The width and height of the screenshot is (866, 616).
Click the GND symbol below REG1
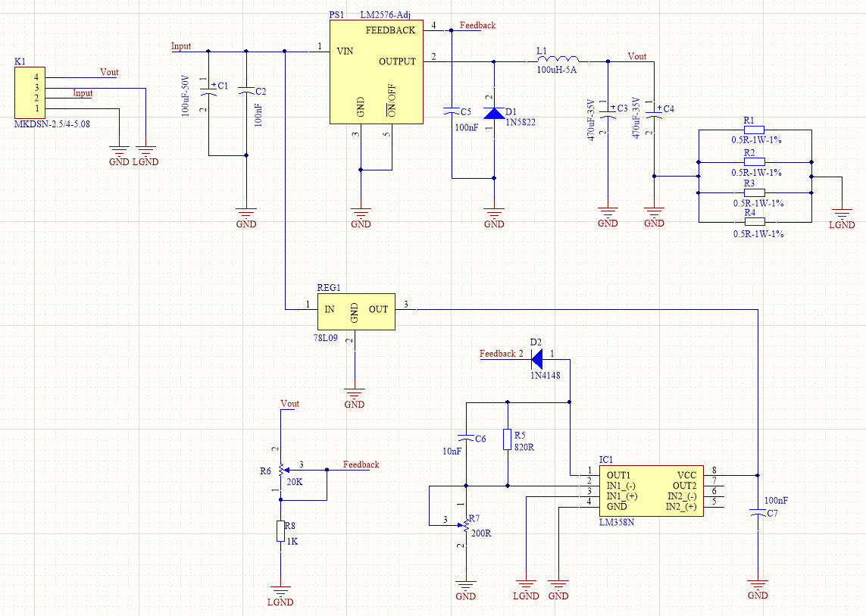click(x=354, y=398)
